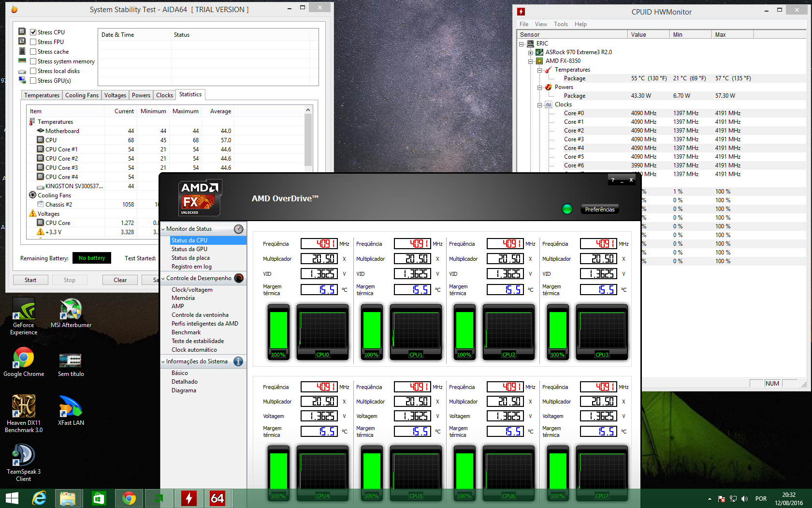
Task: Collapse HWMonitor Temperatures node
Action: (x=539, y=70)
